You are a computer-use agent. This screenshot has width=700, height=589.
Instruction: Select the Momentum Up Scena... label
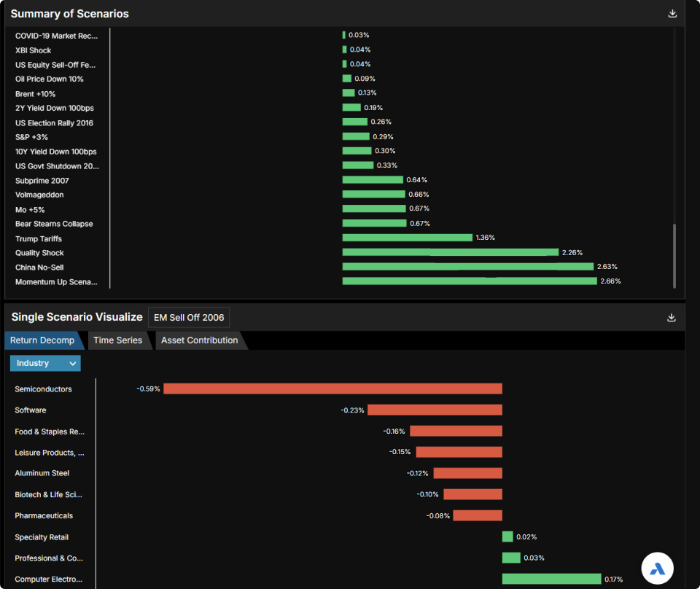pyautogui.click(x=56, y=282)
